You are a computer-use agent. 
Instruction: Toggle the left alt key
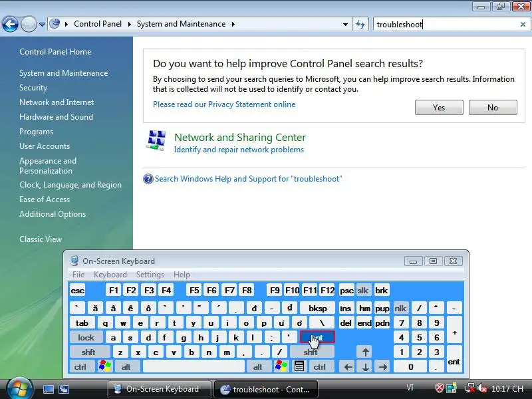coord(126,367)
